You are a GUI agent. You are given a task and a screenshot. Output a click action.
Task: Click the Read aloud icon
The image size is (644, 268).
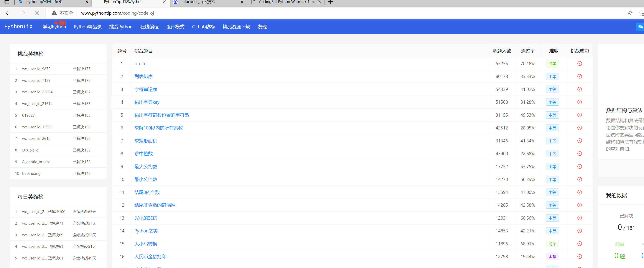pos(630,13)
